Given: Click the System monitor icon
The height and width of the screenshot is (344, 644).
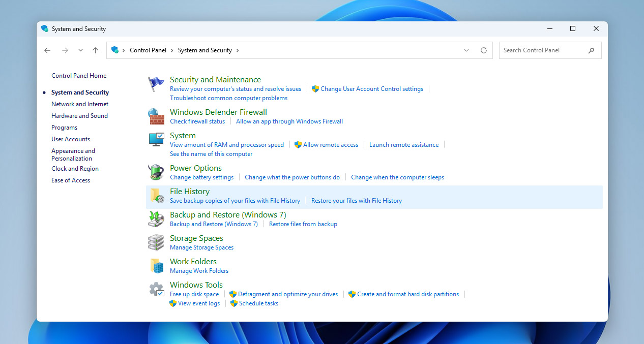Looking at the screenshot, I should 156,139.
